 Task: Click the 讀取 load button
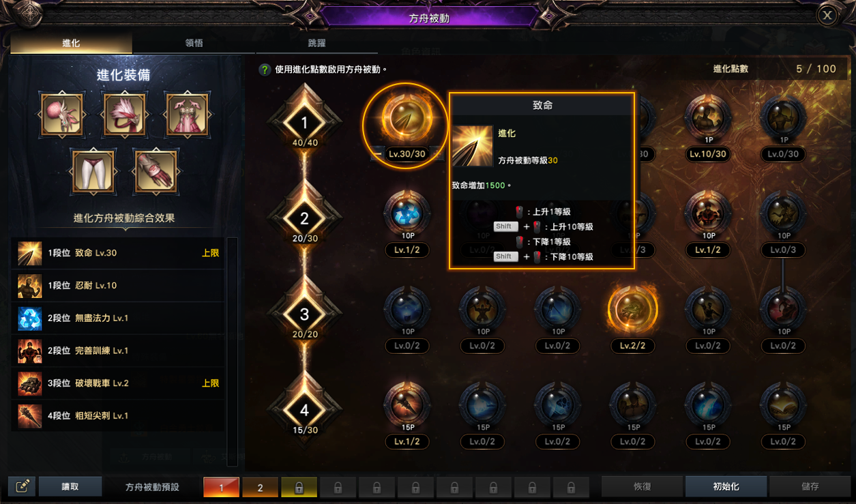(70, 486)
